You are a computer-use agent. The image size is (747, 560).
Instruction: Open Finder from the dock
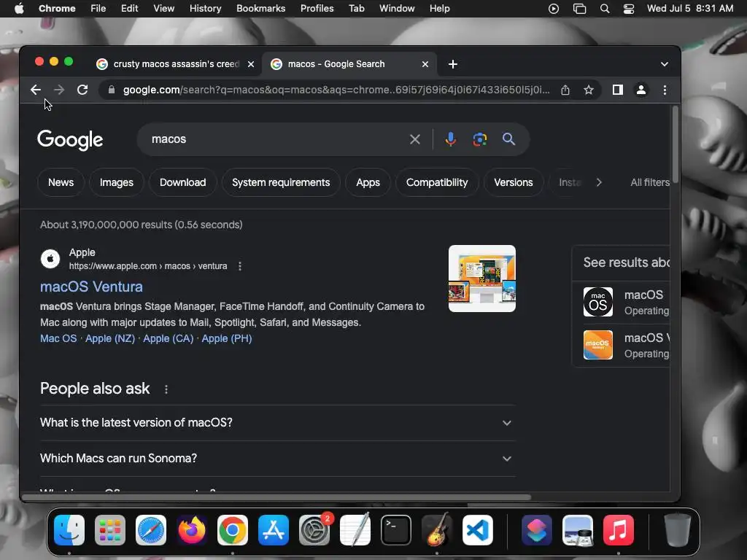coord(69,530)
